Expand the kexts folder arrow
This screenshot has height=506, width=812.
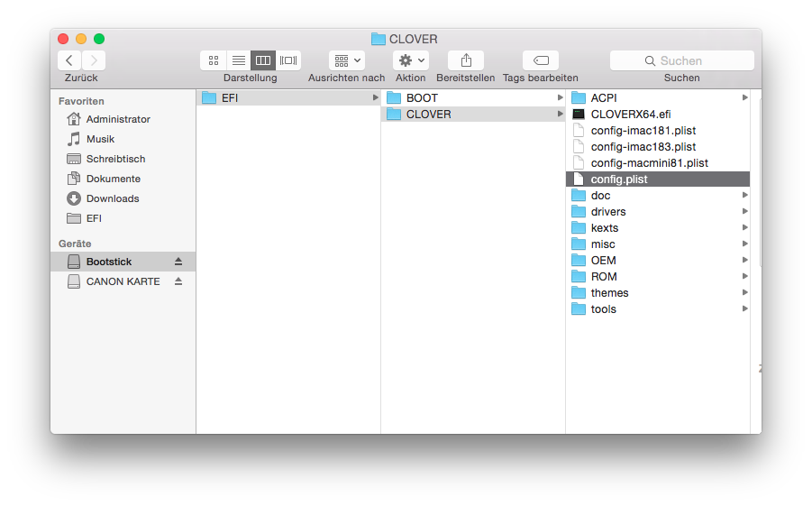point(744,227)
